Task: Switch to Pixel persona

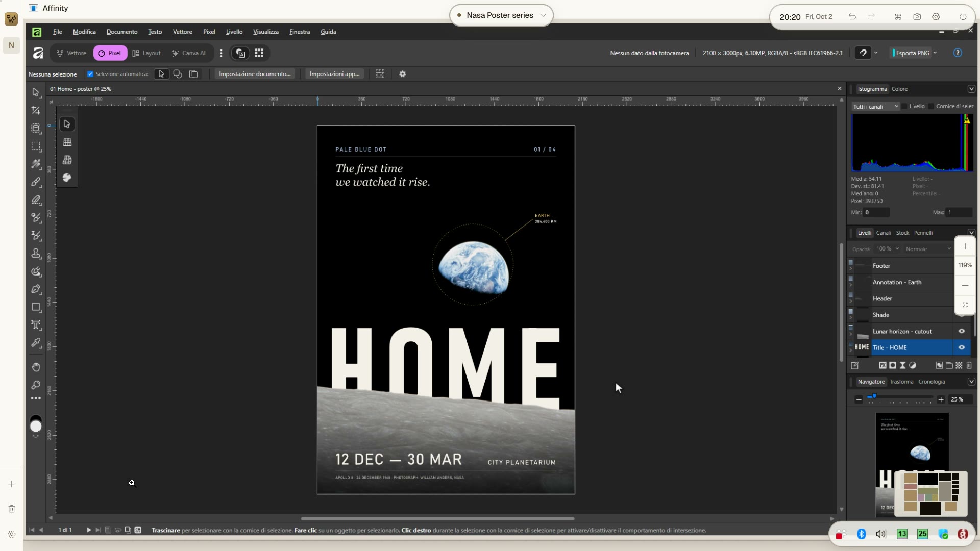Action: [x=110, y=53]
